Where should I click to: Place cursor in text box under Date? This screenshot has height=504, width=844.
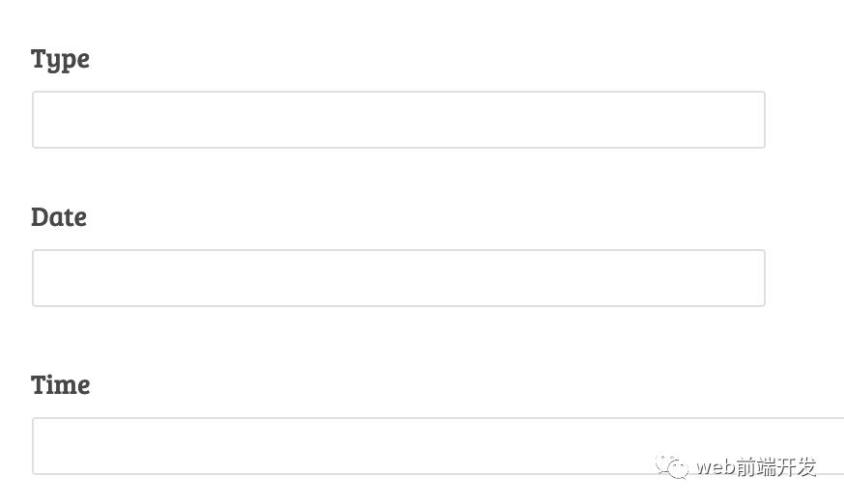coord(398,278)
